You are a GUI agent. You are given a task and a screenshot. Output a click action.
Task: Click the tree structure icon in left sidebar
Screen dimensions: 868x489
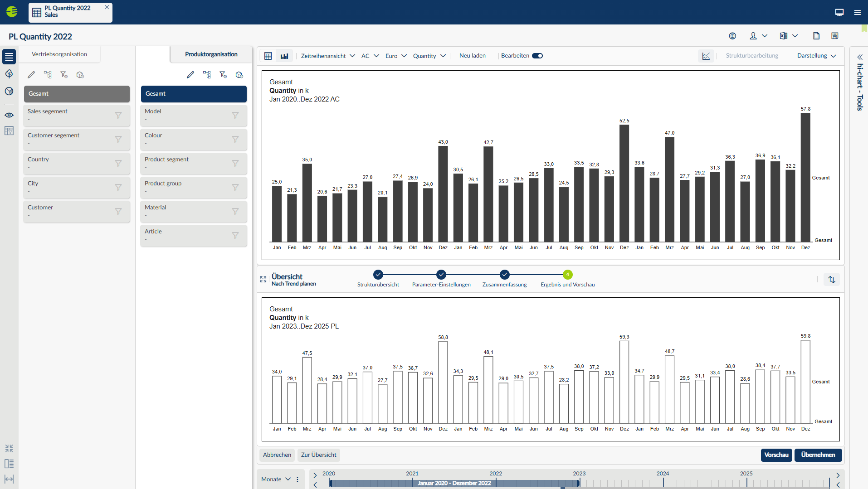tap(9, 74)
